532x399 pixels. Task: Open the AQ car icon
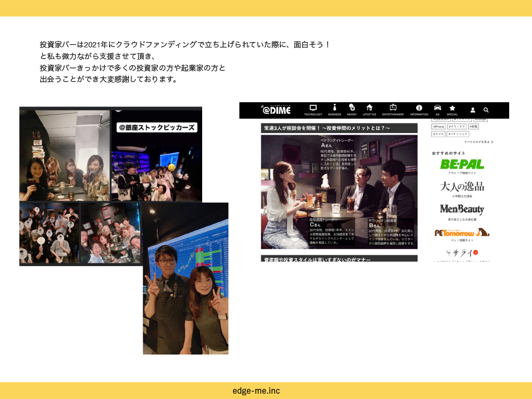tap(437, 108)
